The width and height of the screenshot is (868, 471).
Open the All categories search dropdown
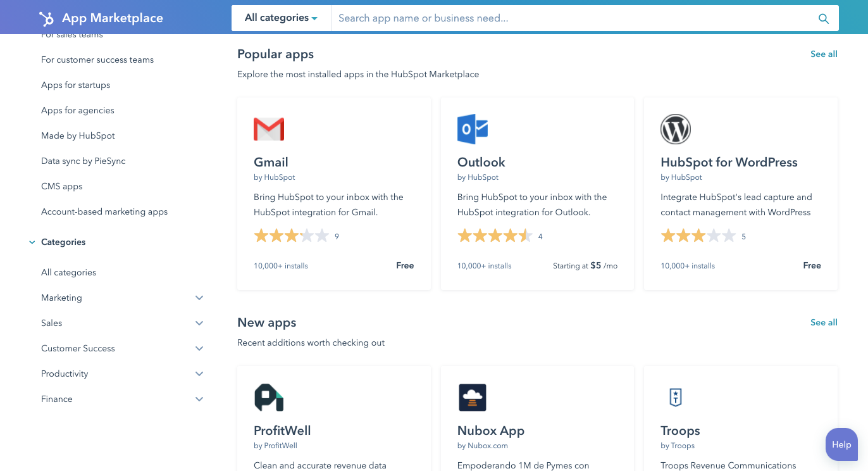[x=281, y=18]
